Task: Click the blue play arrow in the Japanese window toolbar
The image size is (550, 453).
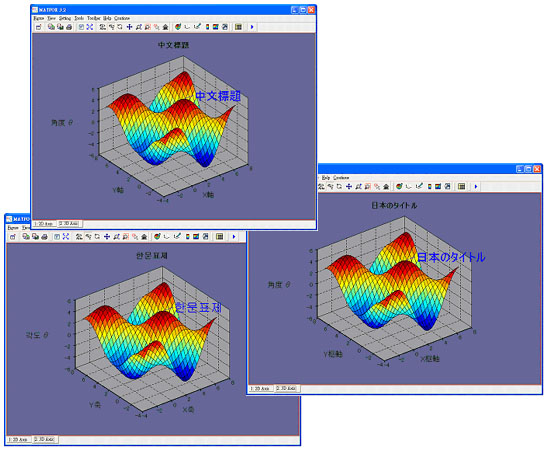Action: click(476, 187)
